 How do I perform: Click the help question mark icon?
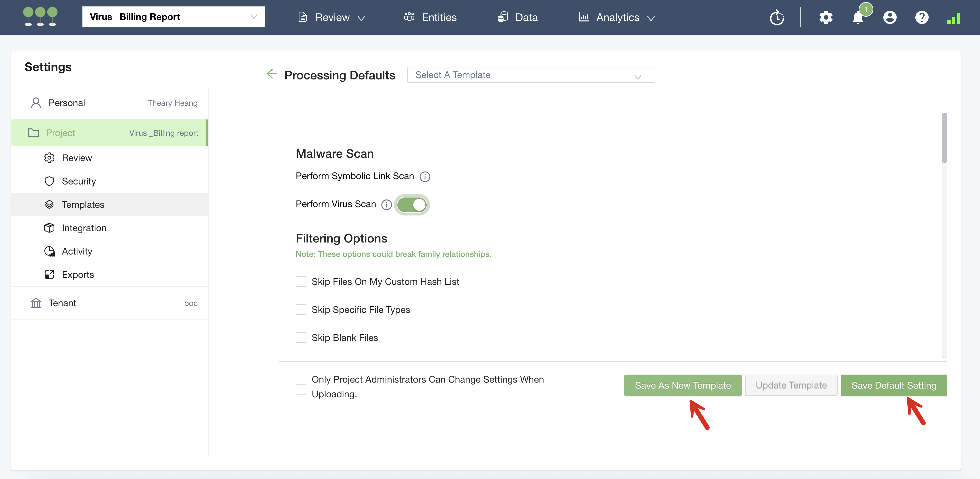[x=921, y=18]
